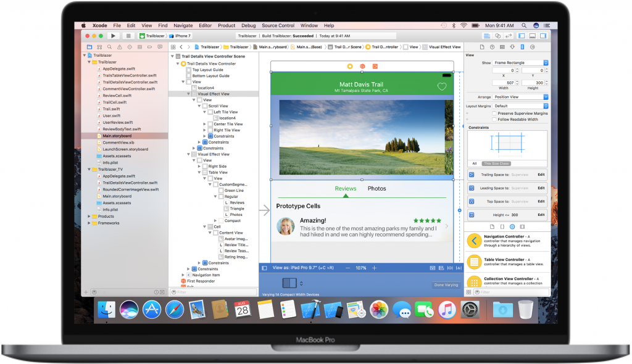Image resolution: width=632 pixels, height=364 pixels.
Task: Expand the Products group
Action: (89, 217)
